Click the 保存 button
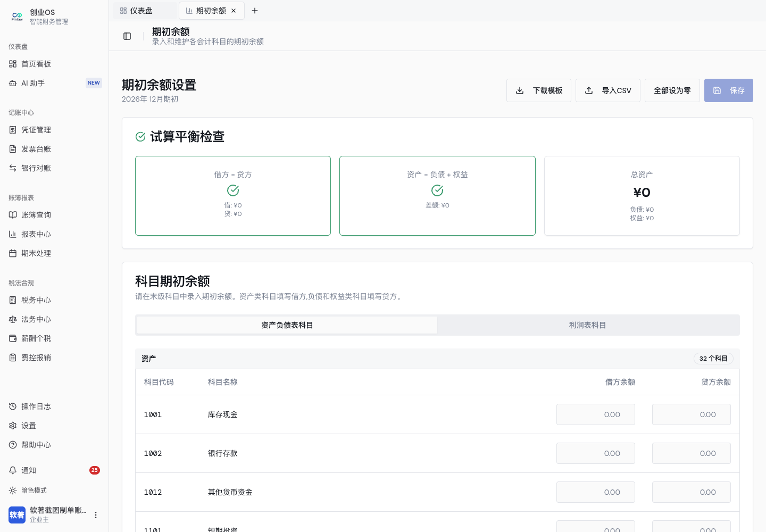This screenshot has height=532, width=766. click(x=729, y=90)
